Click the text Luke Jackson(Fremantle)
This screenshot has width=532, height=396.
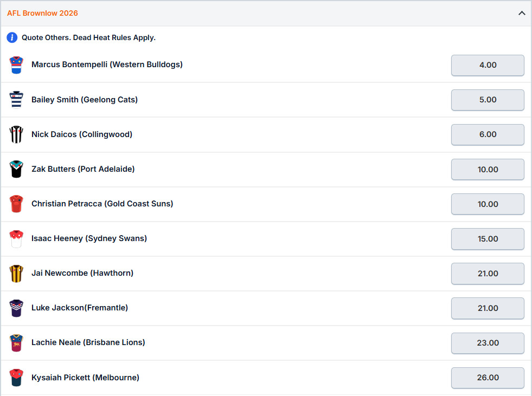pos(80,308)
